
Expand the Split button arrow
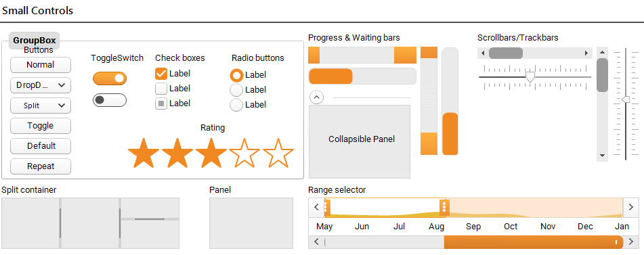pyautogui.click(x=62, y=106)
